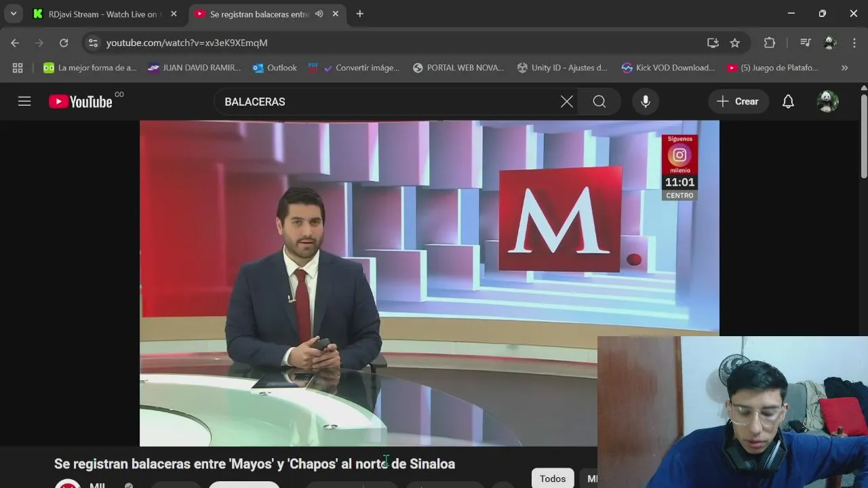The image size is (868, 488).
Task: Open the Milenio channel avatar
Action: (x=67, y=484)
